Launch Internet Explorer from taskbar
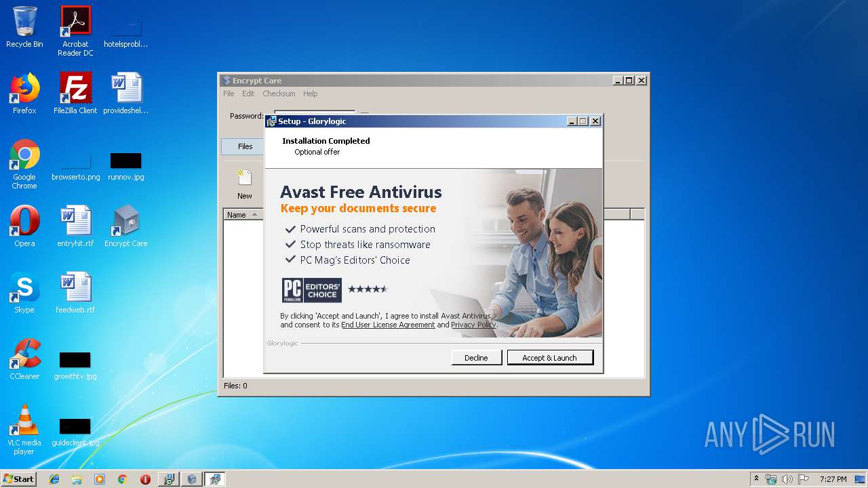The width and height of the screenshot is (868, 488). pyautogui.click(x=54, y=479)
